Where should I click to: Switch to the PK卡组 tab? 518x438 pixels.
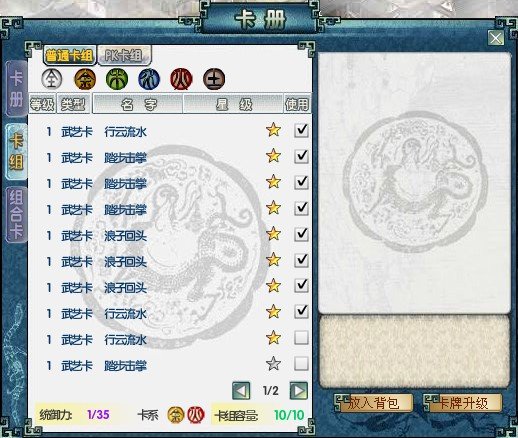pos(124,55)
